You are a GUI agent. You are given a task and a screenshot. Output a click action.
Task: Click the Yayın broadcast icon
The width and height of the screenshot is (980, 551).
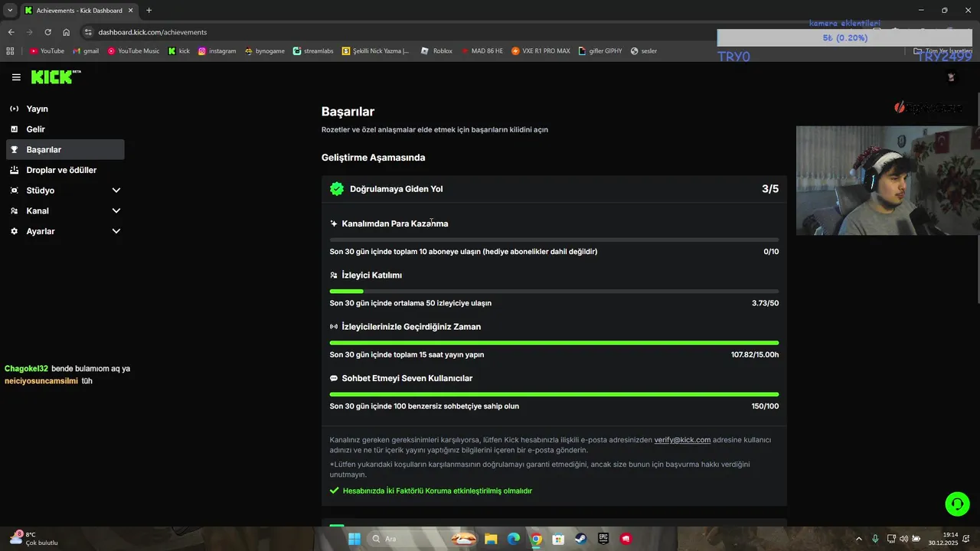pos(15,109)
